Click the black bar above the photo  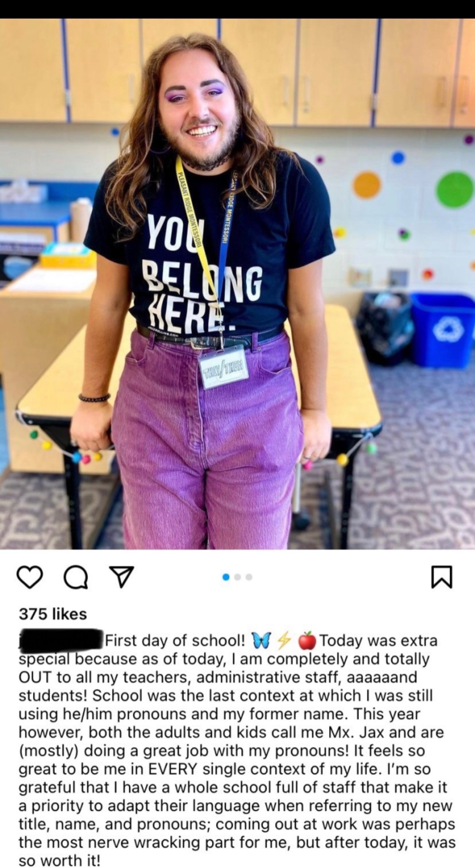pyautogui.click(x=237, y=9)
